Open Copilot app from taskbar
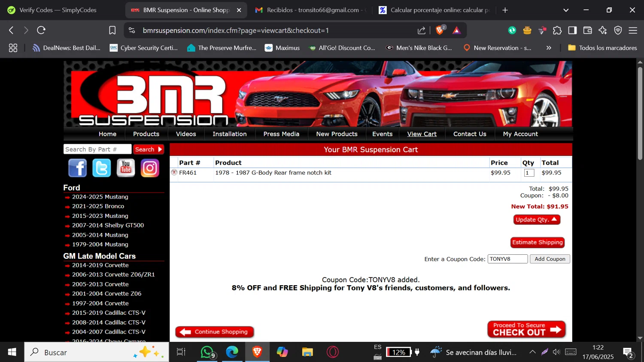The image size is (644, 362). point(283,352)
